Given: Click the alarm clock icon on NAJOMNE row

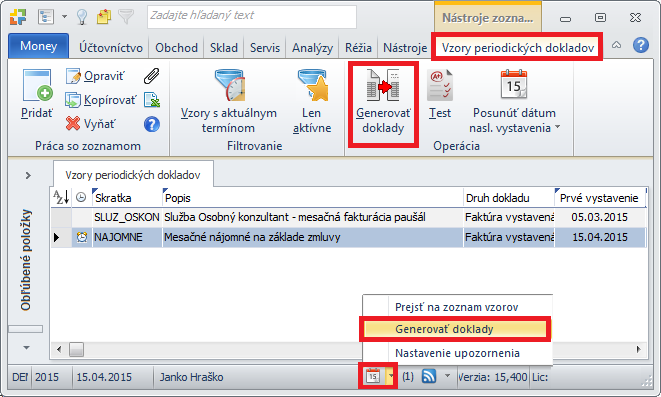Looking at the screenshot, I should (x=82, y=237).
